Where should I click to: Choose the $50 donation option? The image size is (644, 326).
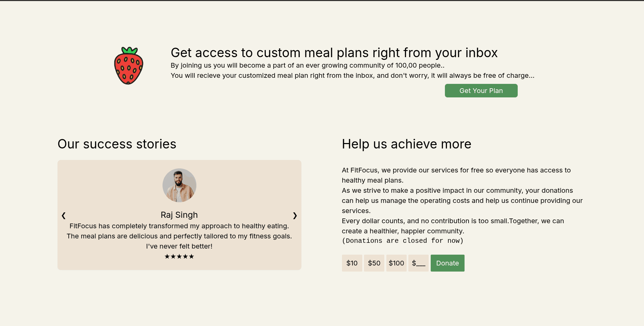374,263
